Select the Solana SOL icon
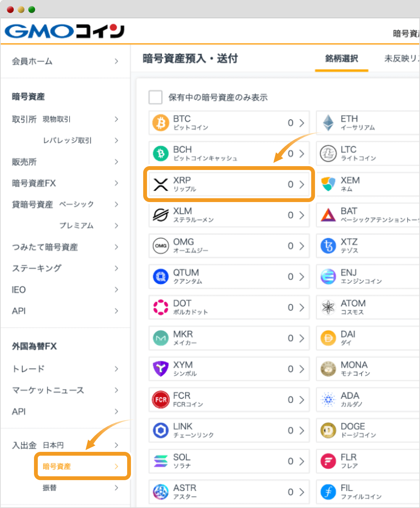Image resolution: width=420 pixels, height=508 pixels. point(161,461)
